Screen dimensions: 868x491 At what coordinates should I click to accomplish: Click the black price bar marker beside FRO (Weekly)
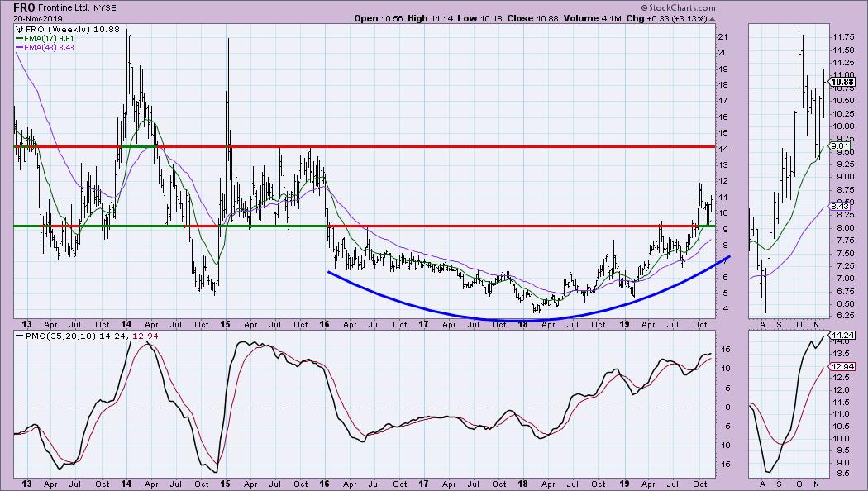[x=20, y=29]
